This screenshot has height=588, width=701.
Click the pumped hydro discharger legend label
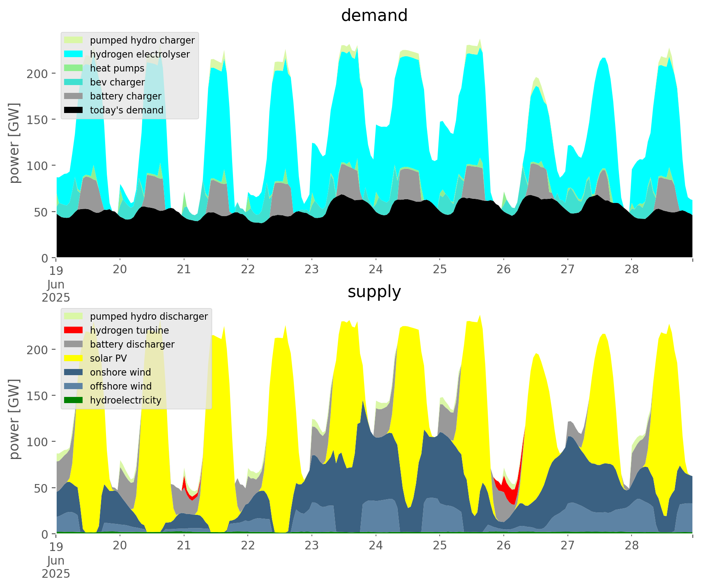pos(149,316)
